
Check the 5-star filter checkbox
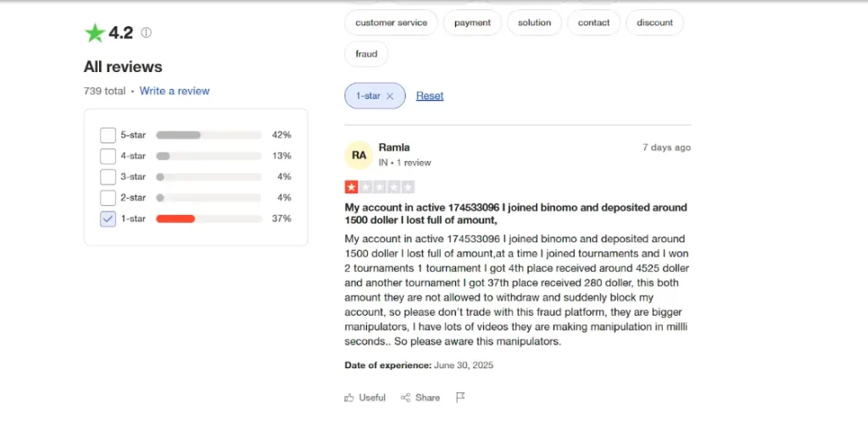(x=108, y=135)
